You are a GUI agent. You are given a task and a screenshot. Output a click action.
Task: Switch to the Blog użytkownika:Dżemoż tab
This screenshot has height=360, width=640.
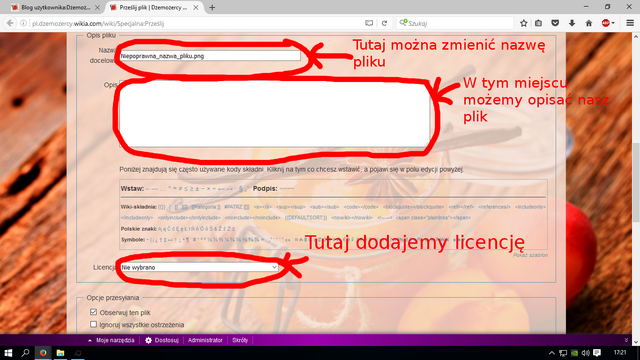tap(56, 7)
